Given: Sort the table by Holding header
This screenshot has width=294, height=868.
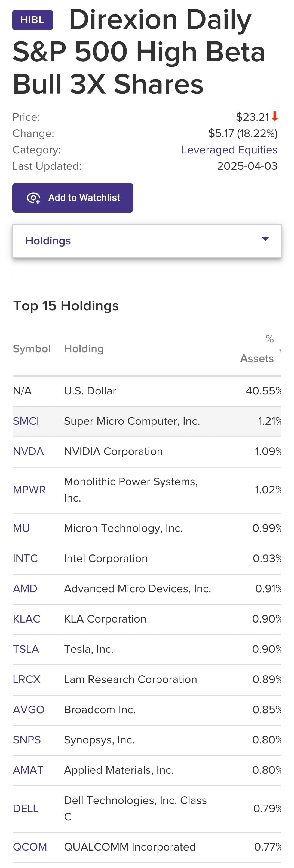Looking at the screenshot, I should (84, 348).
